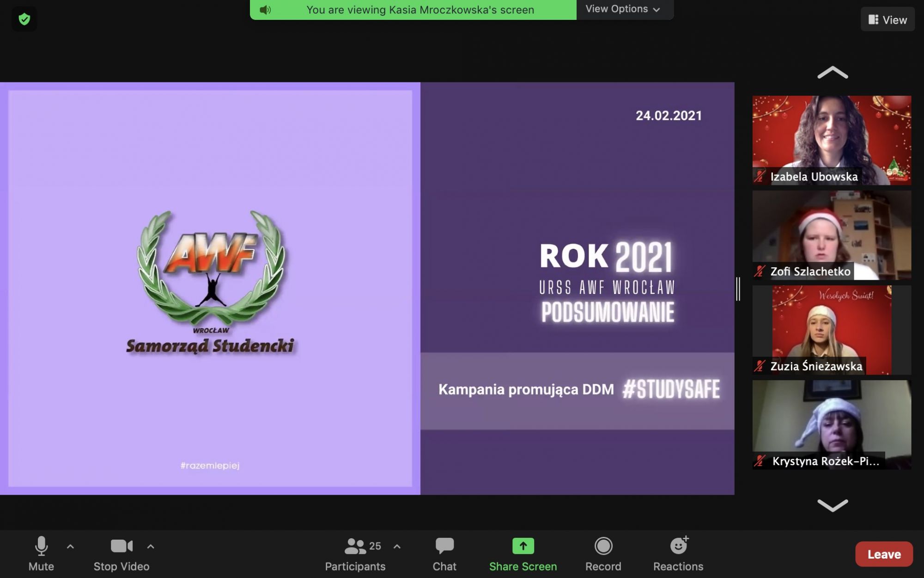The height and width of the screenshot is (578, 924).
Task: Click the 'ROK 2021' slide title
Action: [x=606, y=257]
